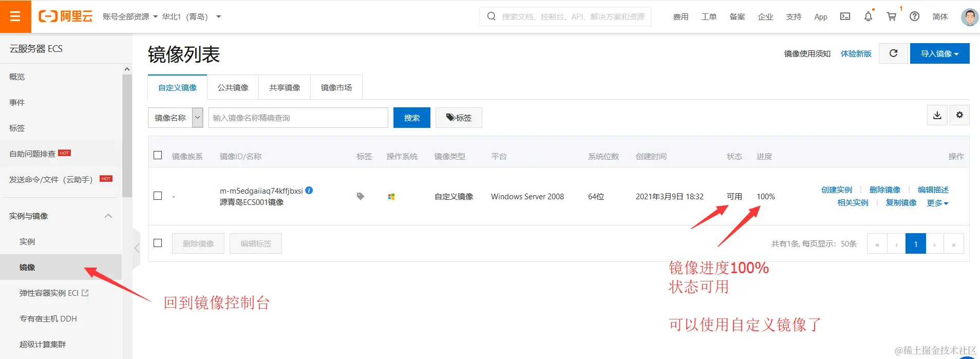Click the 编辑标签 batch button
Viewport: 980px width, 359px height.
[x=256, y=243]
